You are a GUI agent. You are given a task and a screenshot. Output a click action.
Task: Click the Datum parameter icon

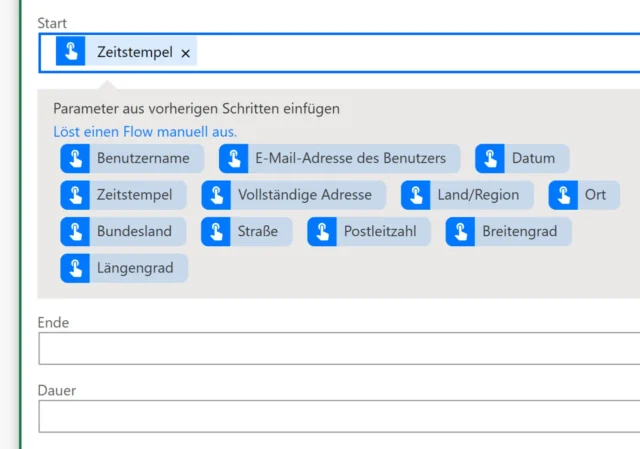click(490, 159)
